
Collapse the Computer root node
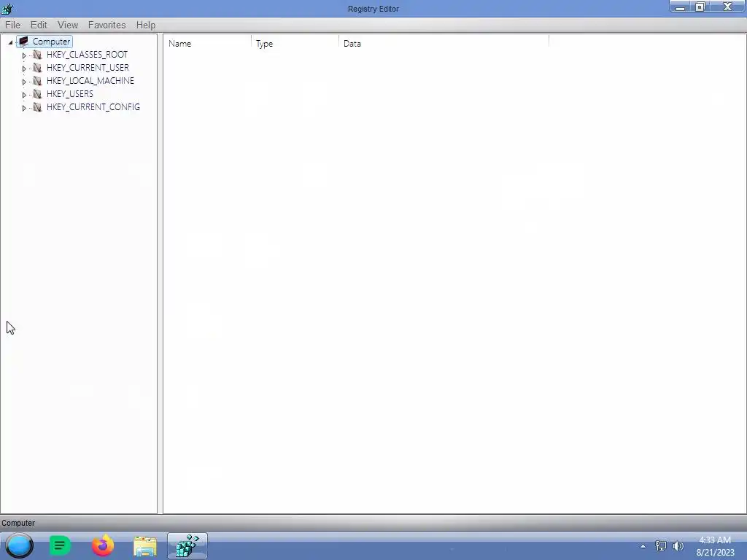coord(10,42)
